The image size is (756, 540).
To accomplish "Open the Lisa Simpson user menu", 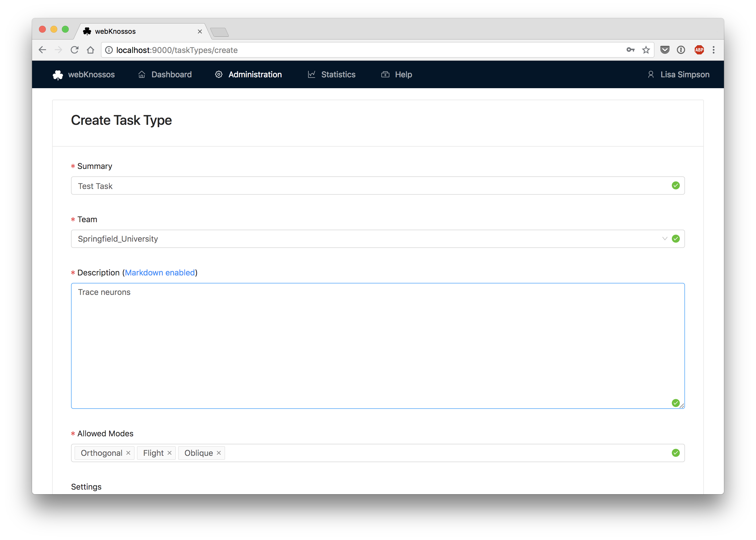I will coord(678,74).
